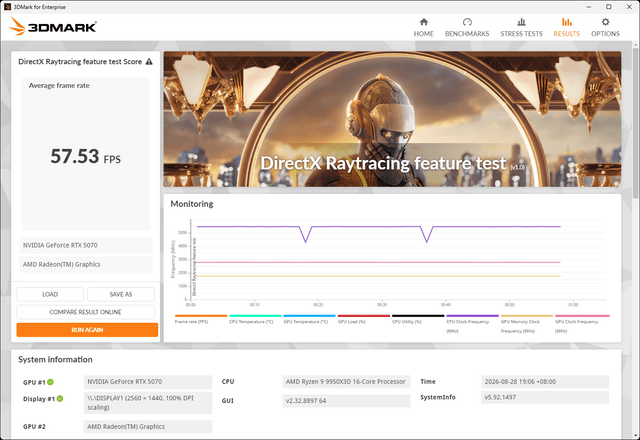Click the Monitoring section heading
Viewport: 640px width, 440px height.
192,204
